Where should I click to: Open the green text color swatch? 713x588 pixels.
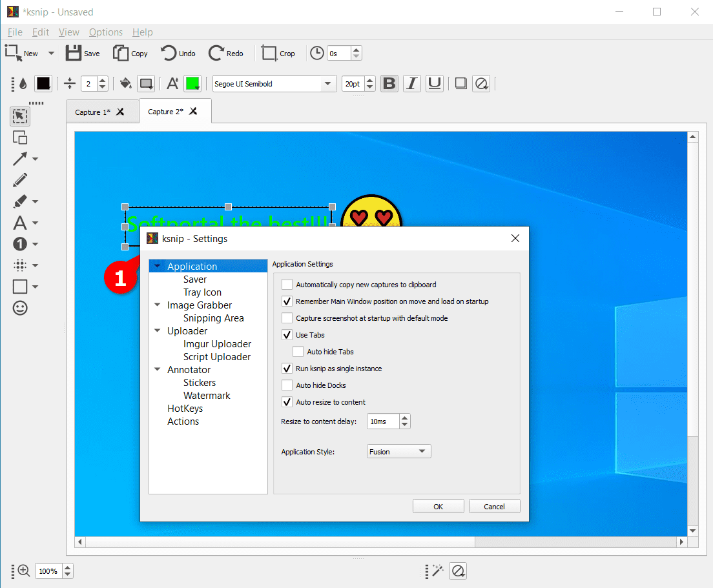tap(192, 83)
